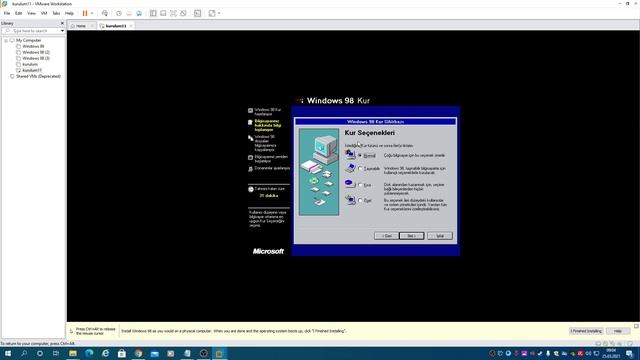
Task: Click the İptal (cancel) wizard button
Action: pos(440,236)
